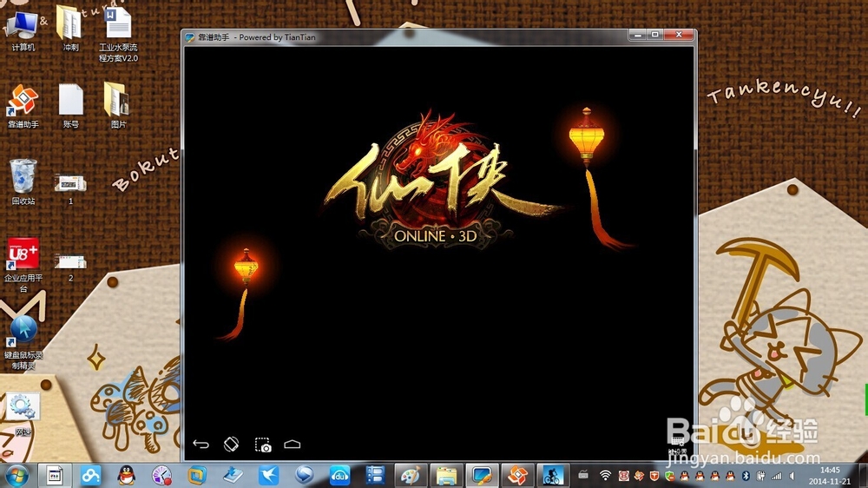Open File Explorer folder on the taskbar
Screen dimensions: 868x488
[x=445, y=476]
